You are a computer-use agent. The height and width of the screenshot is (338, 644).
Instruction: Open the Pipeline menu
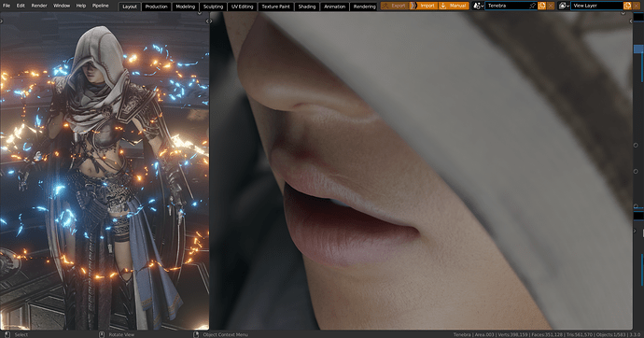100,6
